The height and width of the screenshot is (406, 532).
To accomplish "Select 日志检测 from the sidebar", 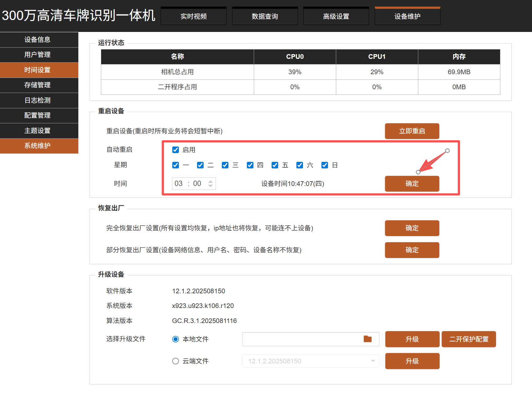I will tap(38, 100).
